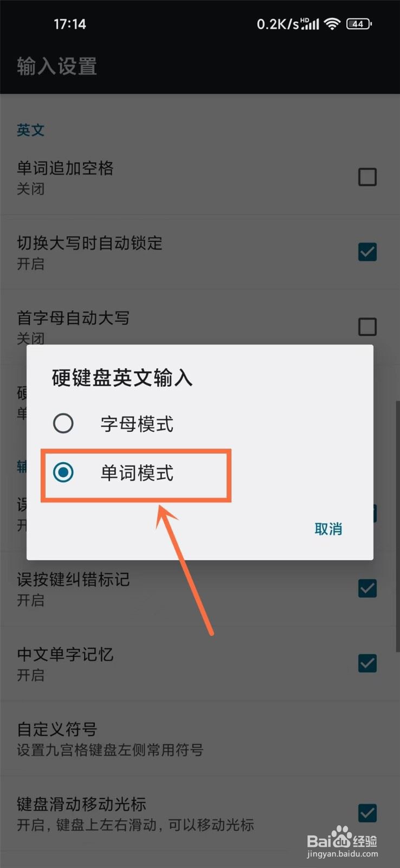Toggle the 切换大写时自动锁定 checkbox
The width and height of the screenshot is (400, 868).
tap(367, 252)
